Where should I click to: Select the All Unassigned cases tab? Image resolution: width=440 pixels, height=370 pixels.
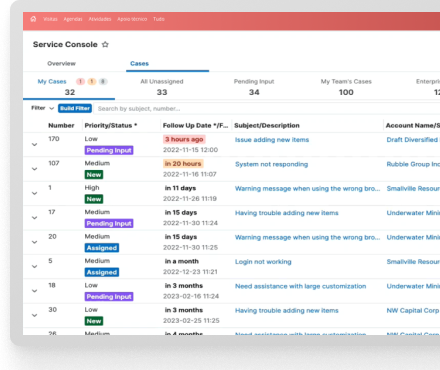162,87
